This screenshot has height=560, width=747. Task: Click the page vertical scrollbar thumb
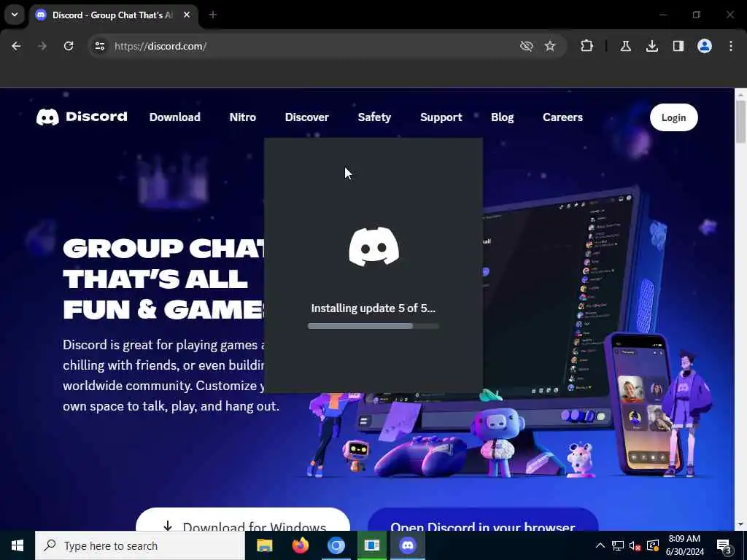pos(741,122)
